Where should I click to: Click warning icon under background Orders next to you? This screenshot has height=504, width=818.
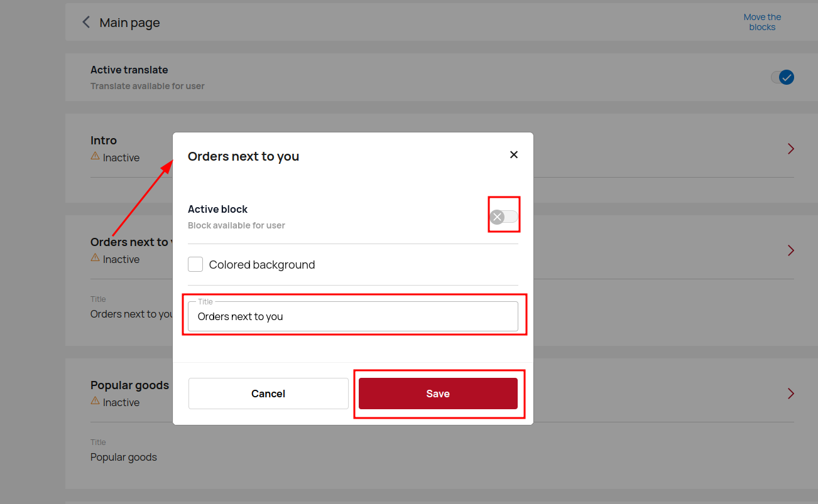[95, 257]
